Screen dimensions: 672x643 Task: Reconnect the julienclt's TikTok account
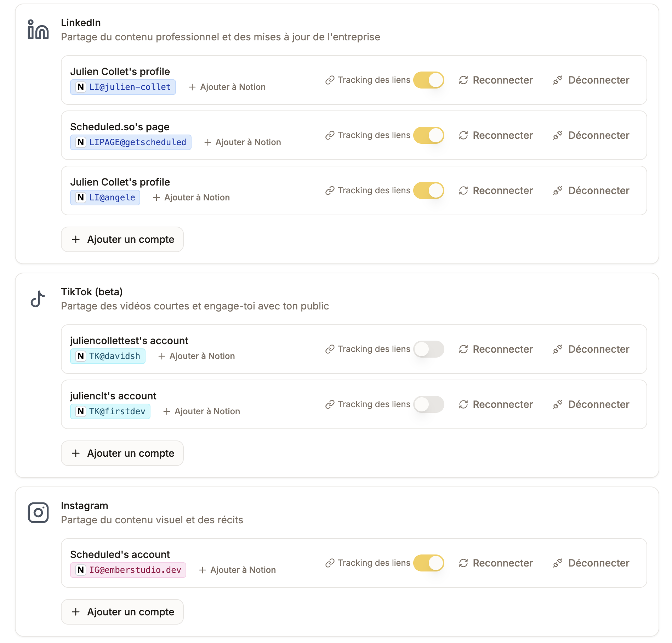(496, 404)
